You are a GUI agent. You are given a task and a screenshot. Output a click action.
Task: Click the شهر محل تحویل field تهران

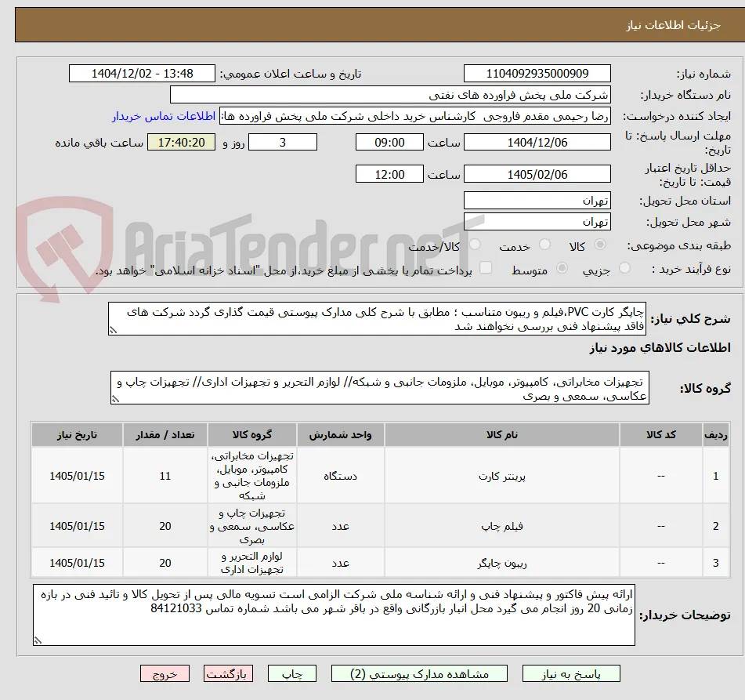pyautogui.click(x=537, y=222)
